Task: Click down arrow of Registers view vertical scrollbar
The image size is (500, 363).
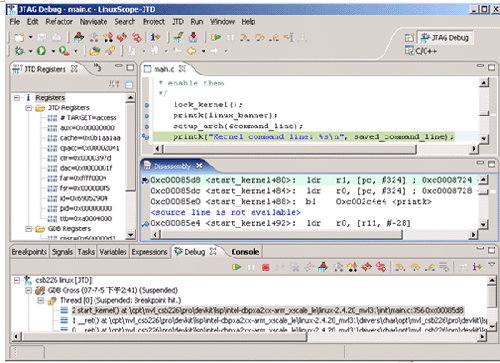Action: pos(130,235)
